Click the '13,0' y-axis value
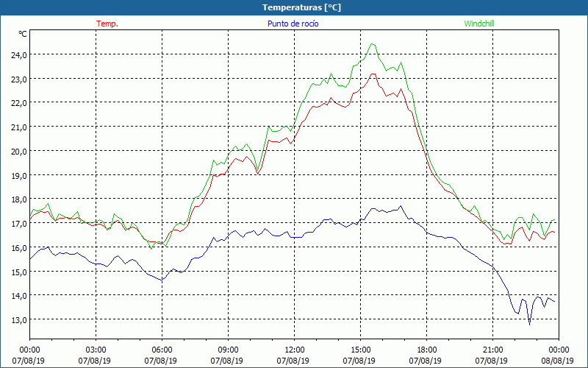The height and width of the screenshot is (368, 588). click(19, 320)
